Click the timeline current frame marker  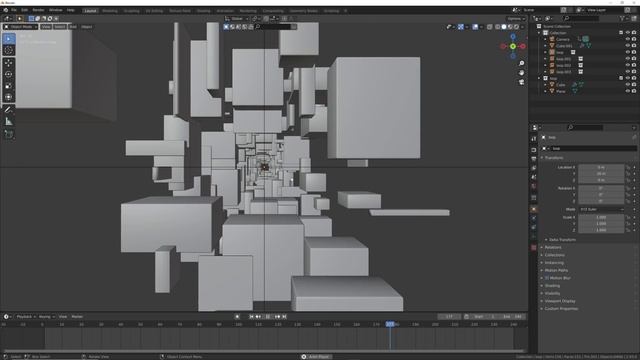390,324
